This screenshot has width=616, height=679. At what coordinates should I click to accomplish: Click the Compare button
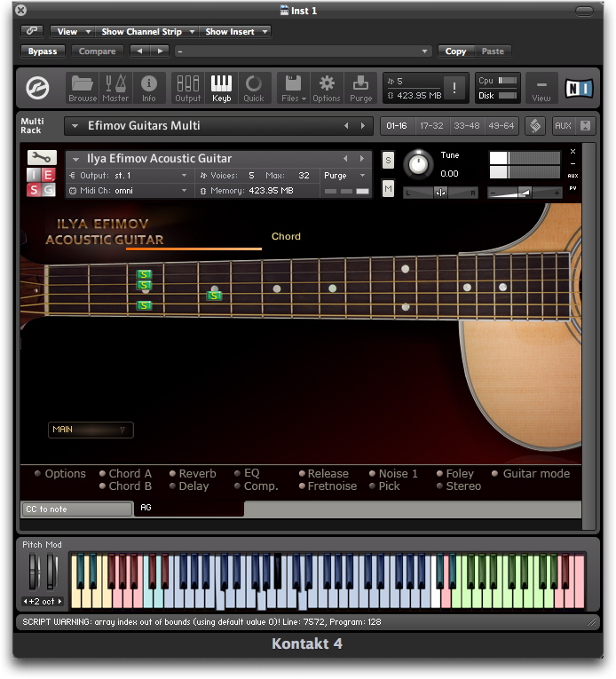click(x=97, y=51)
